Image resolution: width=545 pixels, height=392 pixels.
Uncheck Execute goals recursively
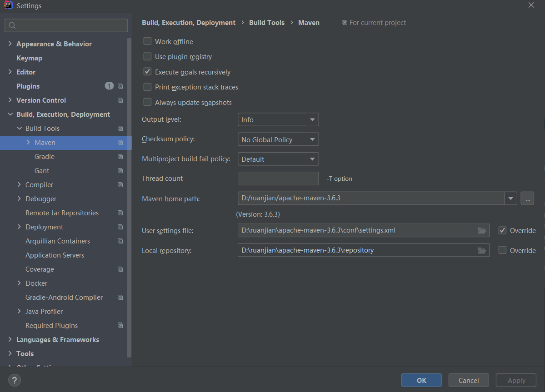pos(147,72)
